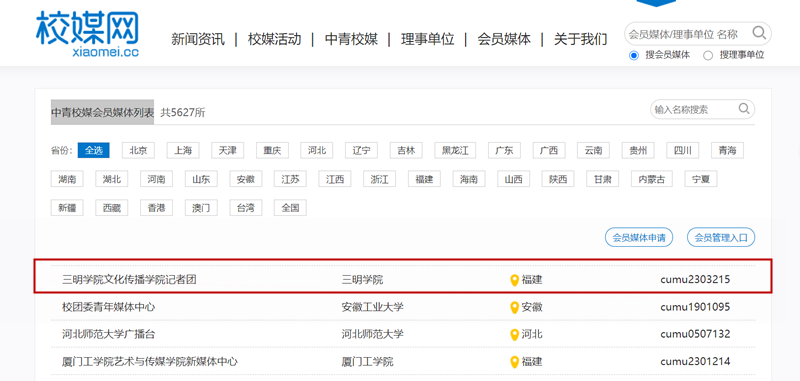This screenshot has width=800, height=381.
Task: Filter by 台湾 region
Action: point(245,208)
